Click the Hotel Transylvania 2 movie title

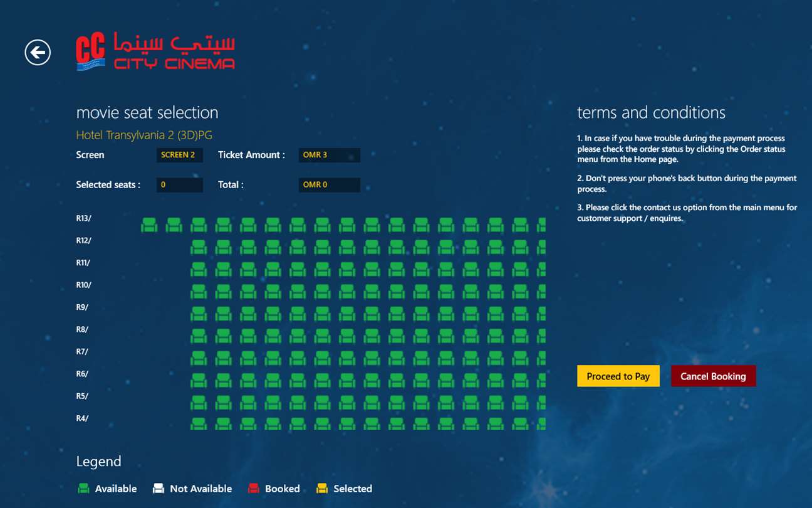pyautogui.click(x=144, y=135)
